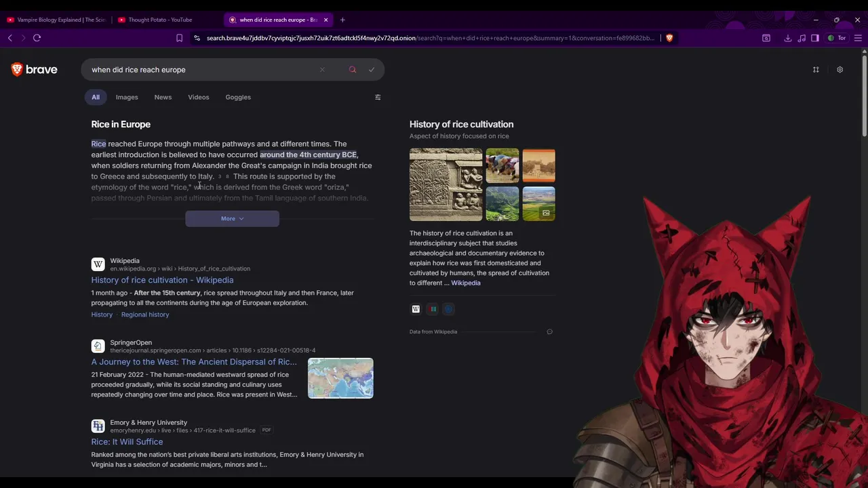Open the Wikipedia link in infobox description
The height and width of the screenshot is (488, 868).
coord(466,283)
